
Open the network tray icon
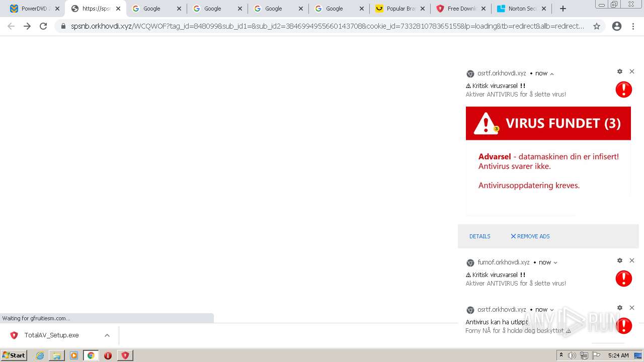coord(584,355)
